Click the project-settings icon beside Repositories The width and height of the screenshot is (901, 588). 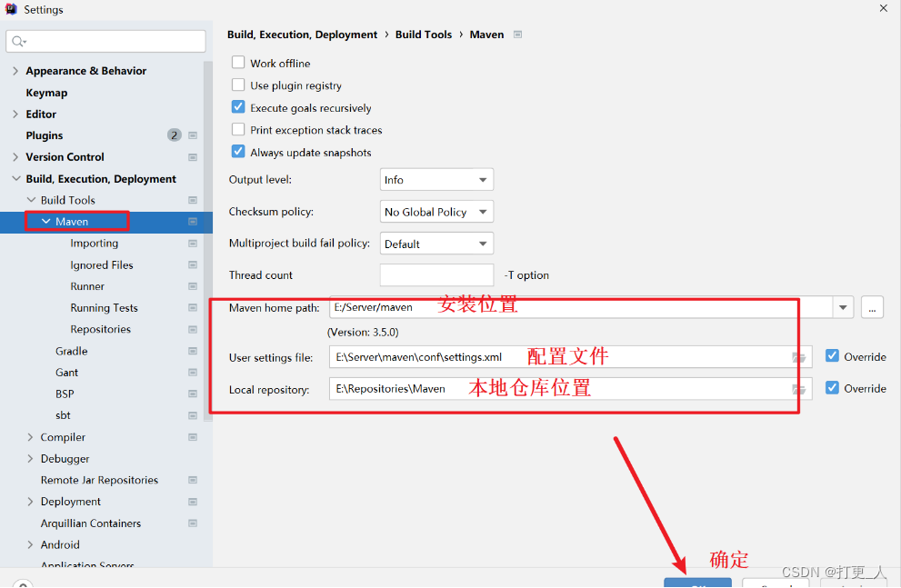coord(193,330)
